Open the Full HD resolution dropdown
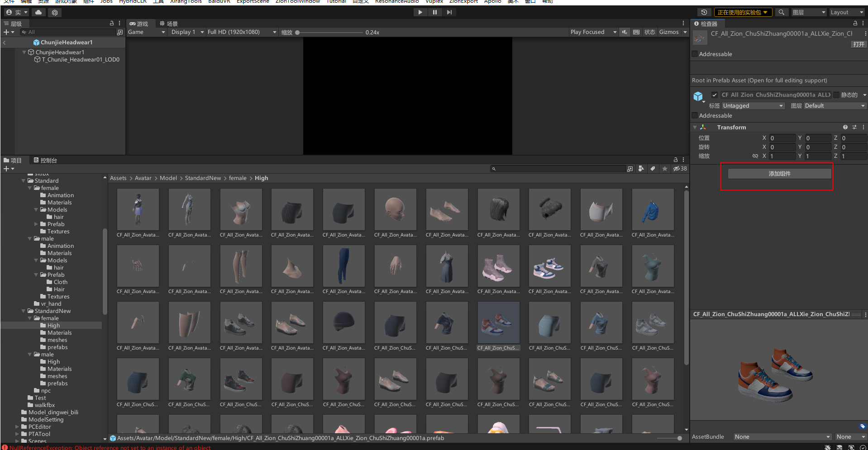The image size is (868, 450). (242, 32)
